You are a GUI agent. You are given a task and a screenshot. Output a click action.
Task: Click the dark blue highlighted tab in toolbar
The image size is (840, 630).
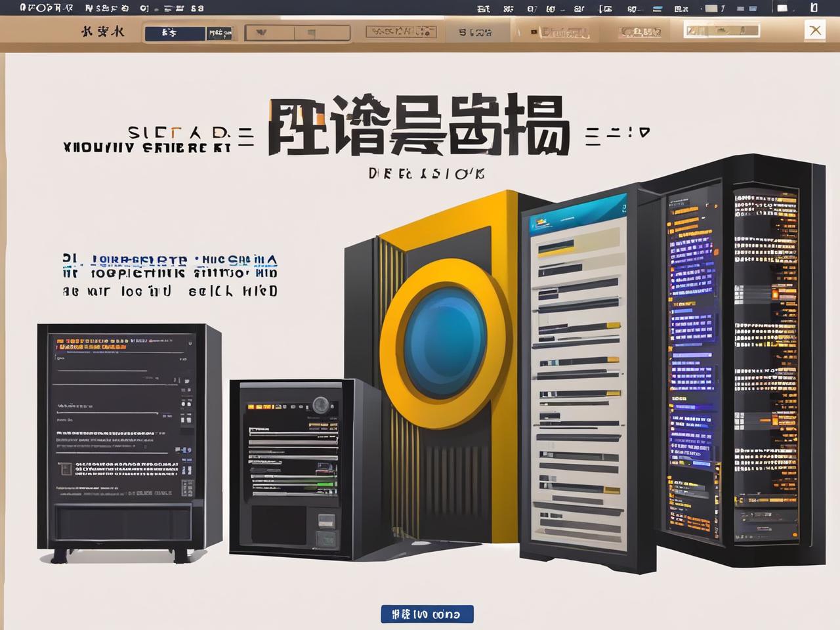[175, 33]
